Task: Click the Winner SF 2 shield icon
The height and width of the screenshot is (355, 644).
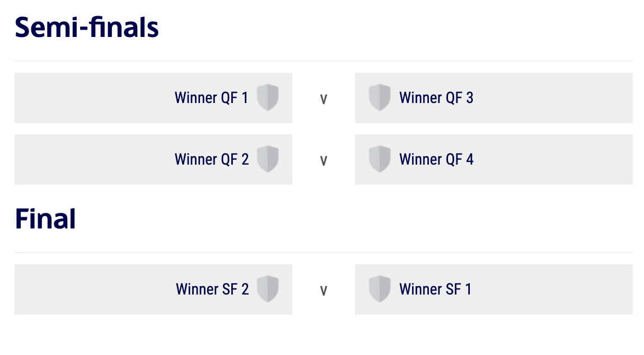Action: (x=268, y=289)
